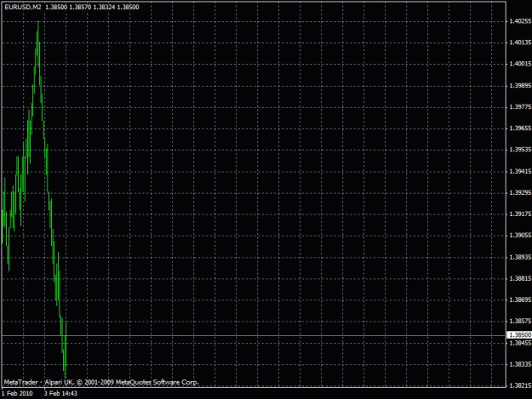Image resolution: width=532 pixels, height=399 pixels.
Task: Click the 3 Feb 14:43 time label
Action: [x=60, y=394]
